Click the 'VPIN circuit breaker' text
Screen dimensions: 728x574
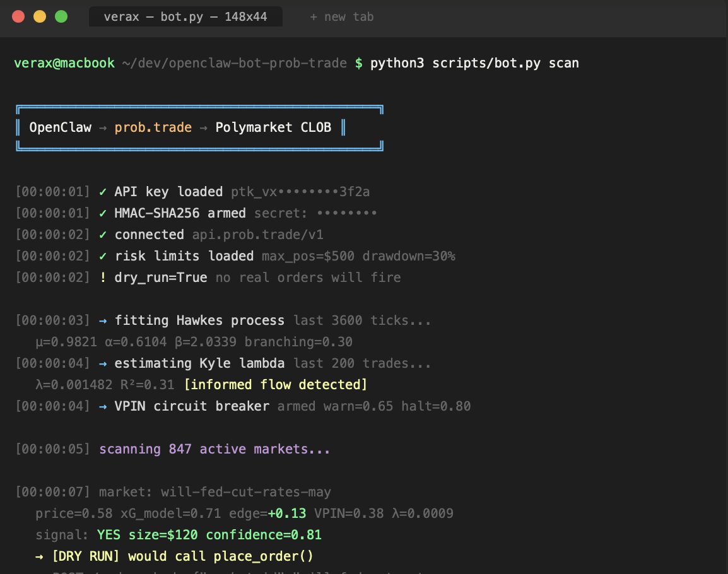[x=192, y=406]
